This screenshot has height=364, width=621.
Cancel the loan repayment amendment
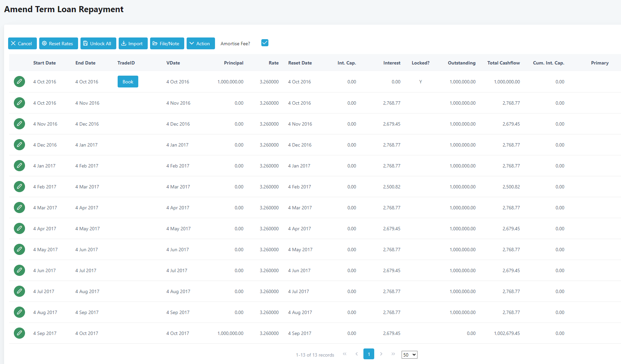tap(22, 44)
